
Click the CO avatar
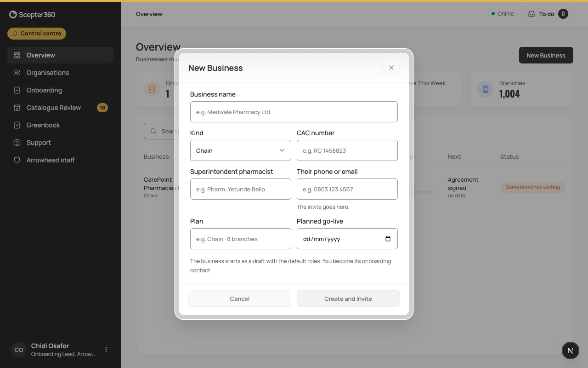(x=19, y=350)
